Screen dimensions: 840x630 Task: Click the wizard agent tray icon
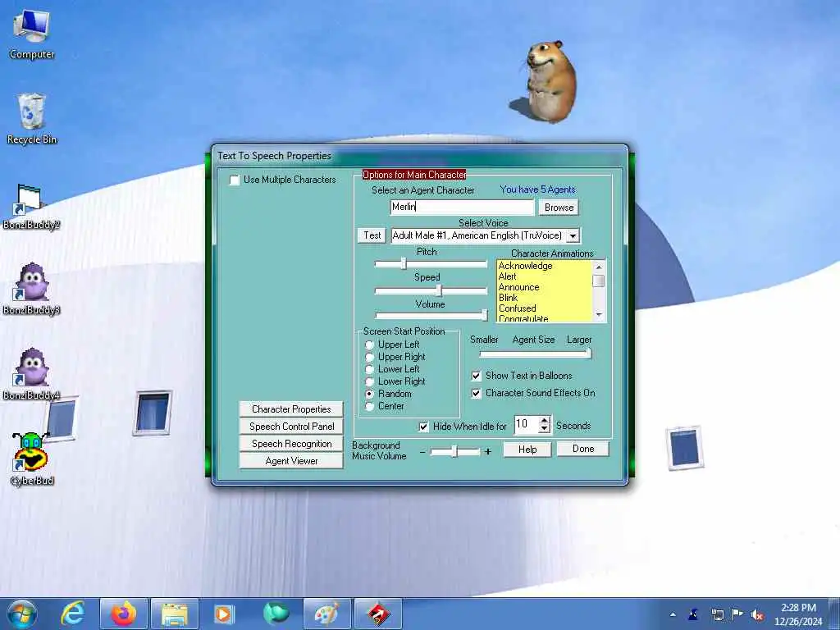tap(693, 614)
